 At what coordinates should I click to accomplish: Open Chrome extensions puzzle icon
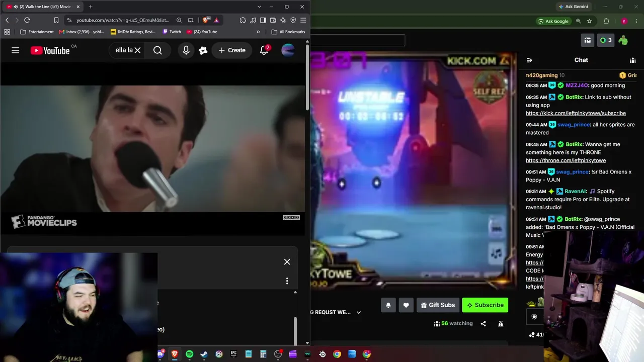point(606,21)
